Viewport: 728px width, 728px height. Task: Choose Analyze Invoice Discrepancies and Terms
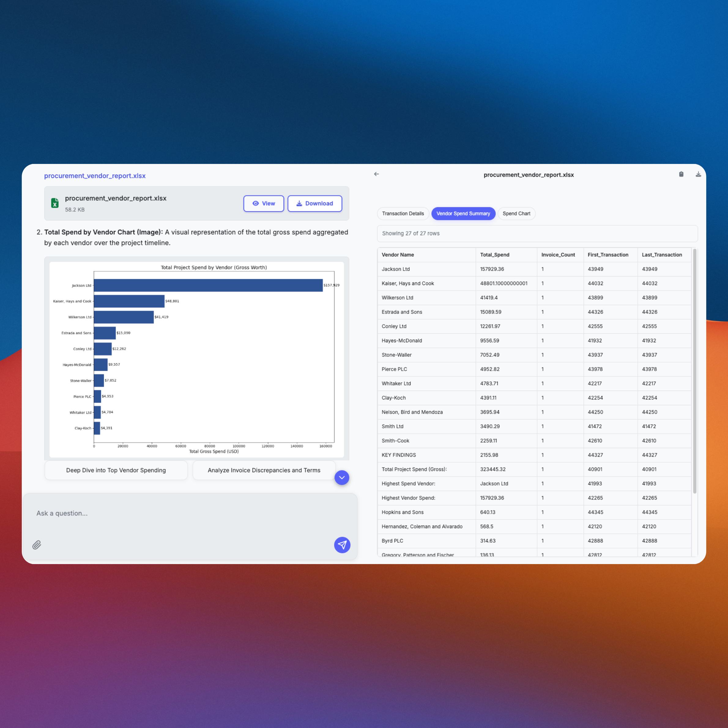264,470
